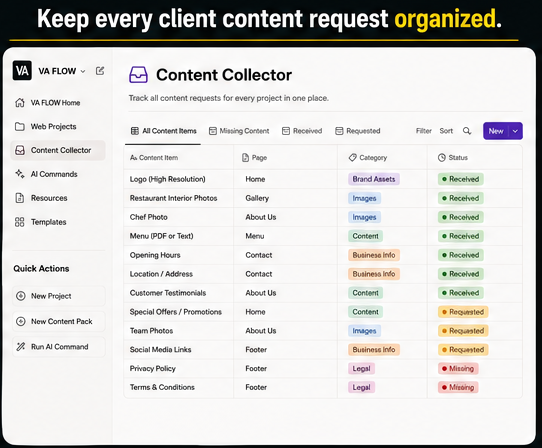The image size is (542, 448).
Task: Click the Status column clock icon
Action: (441, 158)
